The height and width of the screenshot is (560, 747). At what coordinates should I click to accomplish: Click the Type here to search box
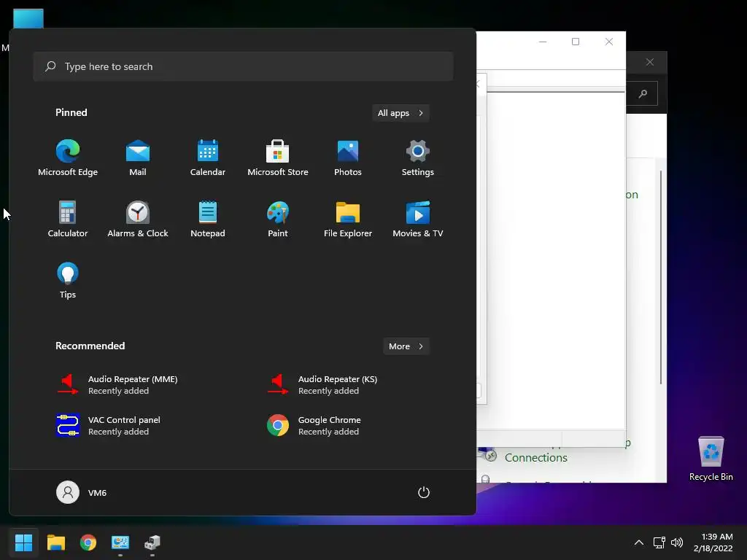[x=243, y=66]
